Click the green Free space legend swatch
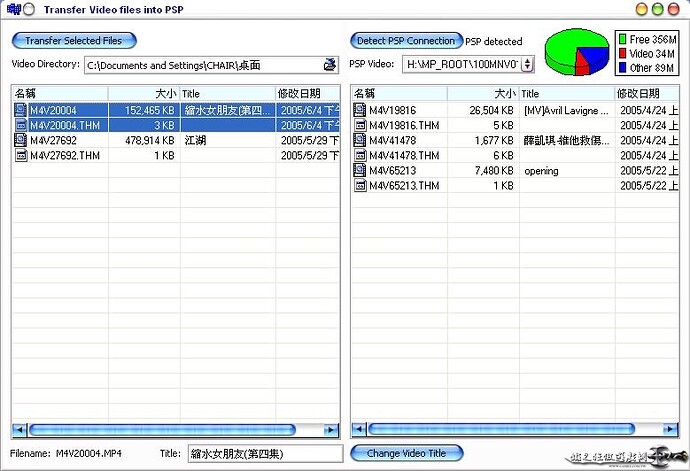 622,39
